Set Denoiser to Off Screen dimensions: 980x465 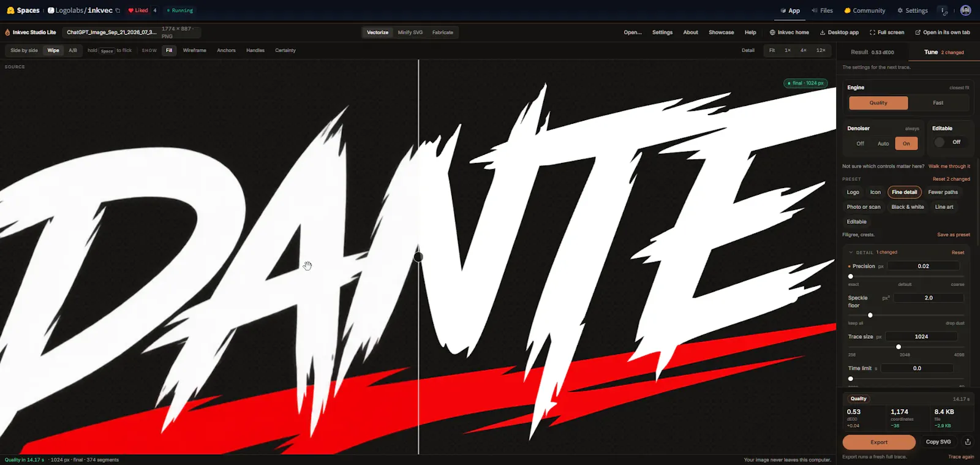tap(860, 143)
